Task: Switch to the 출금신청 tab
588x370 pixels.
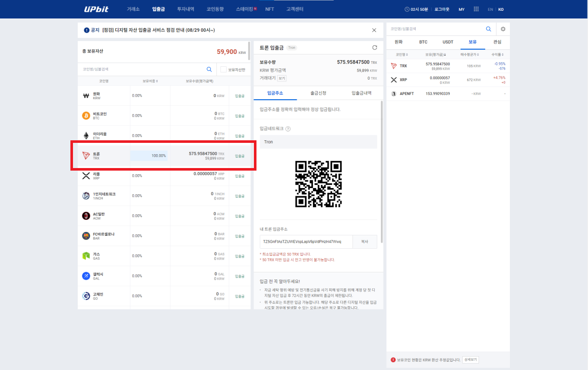Action: tap(318, 94)
